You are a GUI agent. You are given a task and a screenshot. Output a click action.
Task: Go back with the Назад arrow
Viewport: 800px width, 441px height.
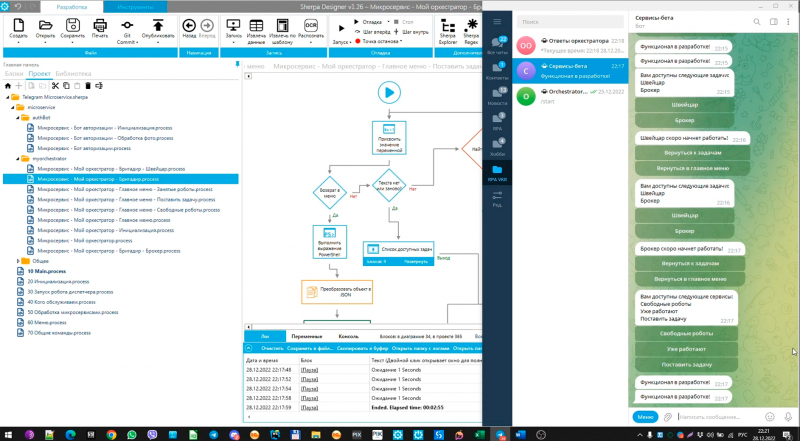tap(189, 26)
